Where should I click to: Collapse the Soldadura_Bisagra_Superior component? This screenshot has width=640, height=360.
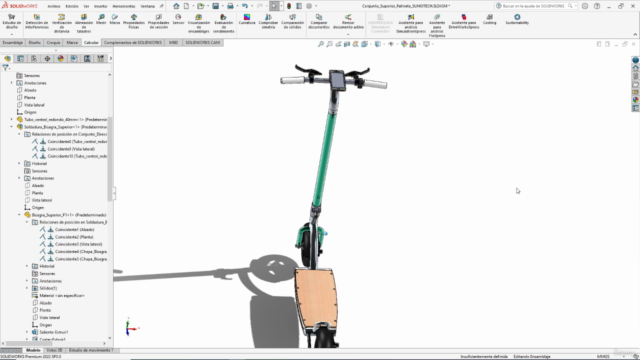pyautogui.click(x=11, y=127)
